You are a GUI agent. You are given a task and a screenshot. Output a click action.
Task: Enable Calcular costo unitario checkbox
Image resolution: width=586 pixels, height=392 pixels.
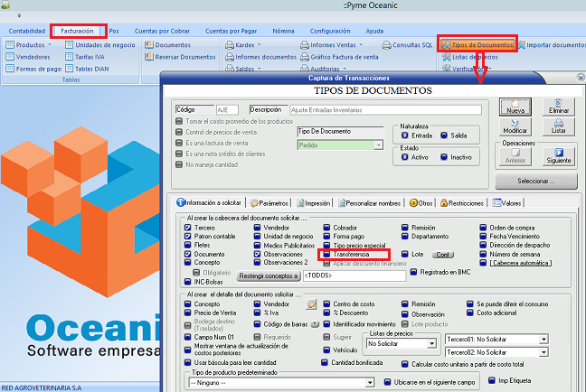405,364
